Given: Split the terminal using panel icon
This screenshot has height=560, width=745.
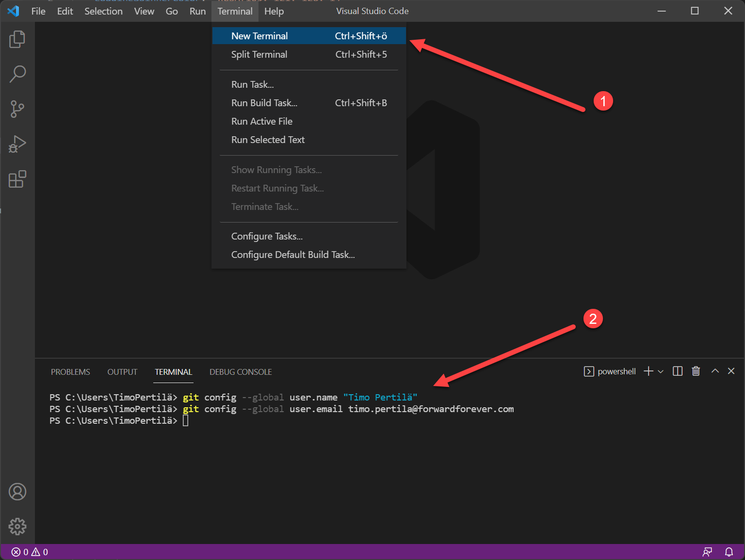Looking at the screenshot, I should [678, 371].
